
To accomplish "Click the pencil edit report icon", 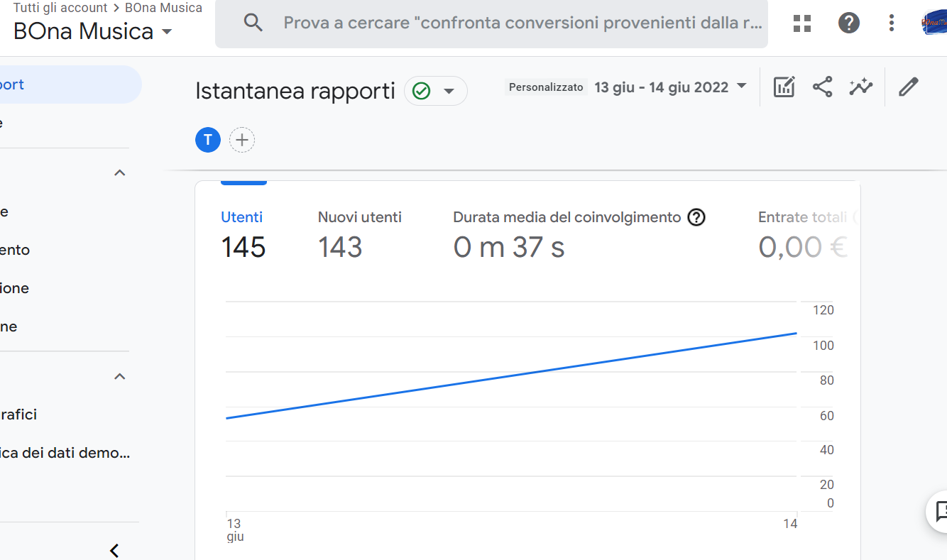I will pos(909,87).
